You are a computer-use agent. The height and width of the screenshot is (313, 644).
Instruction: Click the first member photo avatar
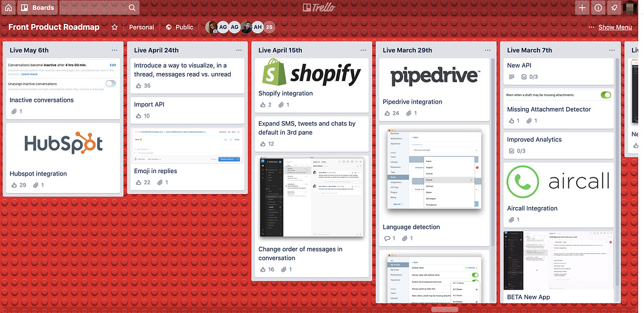(211, 27)
